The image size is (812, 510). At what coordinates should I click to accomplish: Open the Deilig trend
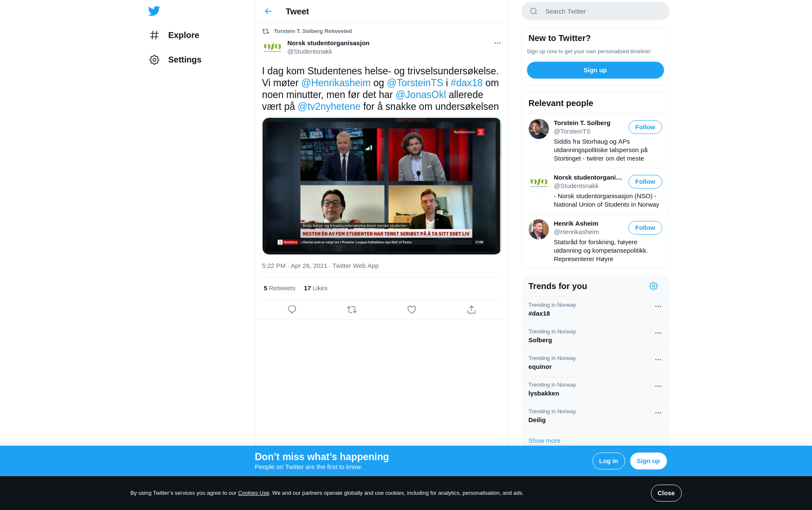click(595, 416)
